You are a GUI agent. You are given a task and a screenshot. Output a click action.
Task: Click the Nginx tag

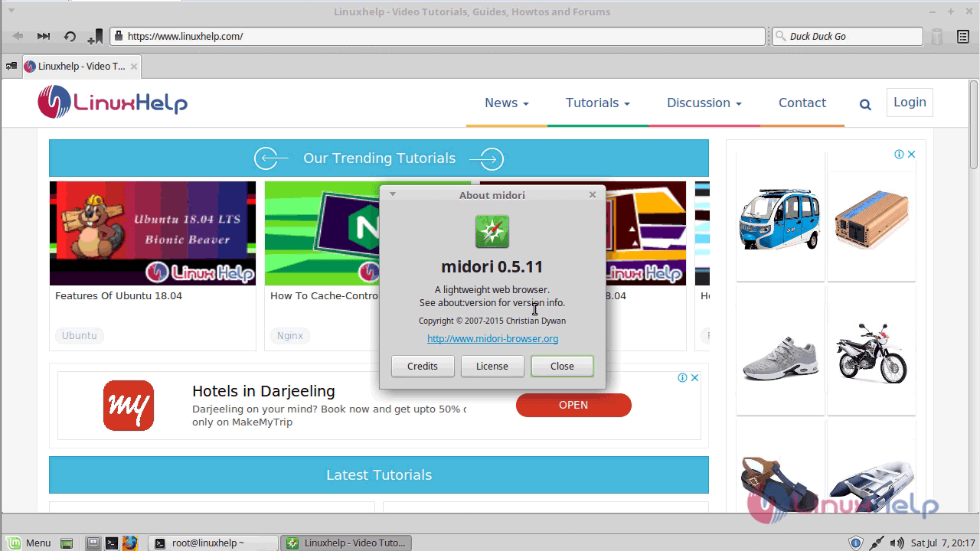click(290, 335)
